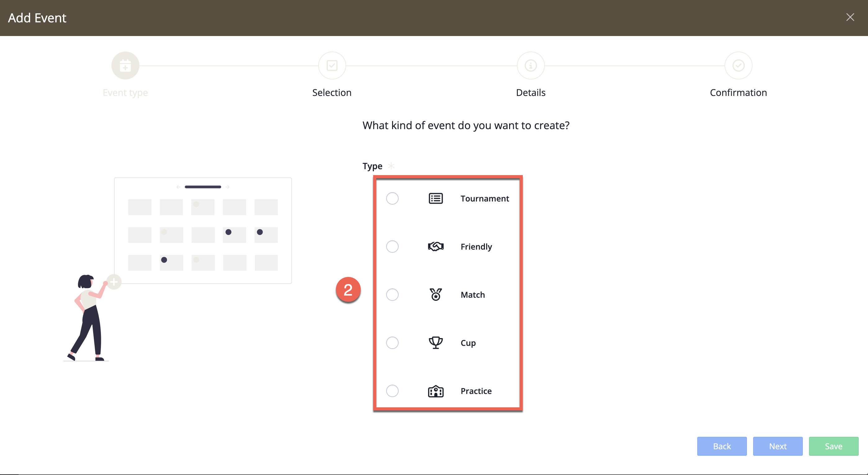The width and height of the screenshot is (868, 475).
Task: Select the Practice radio button
Action: tap(392, 391)
